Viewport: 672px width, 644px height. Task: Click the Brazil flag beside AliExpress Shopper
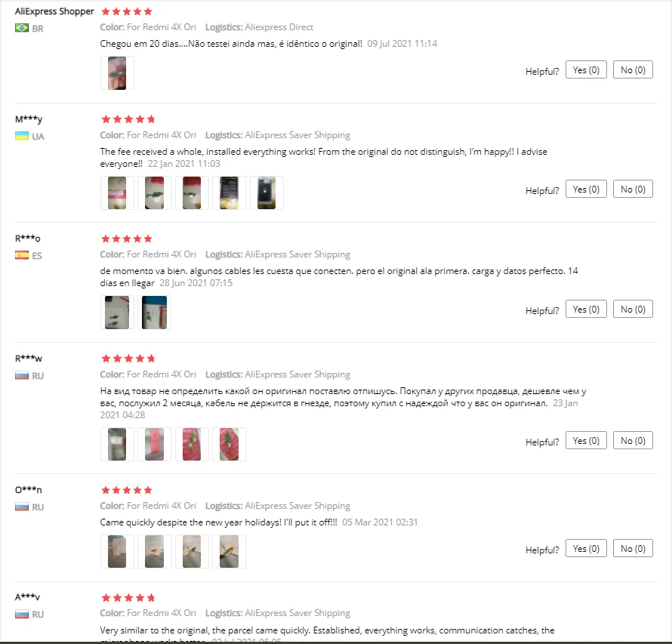pyautogui.click(x=22, y=28)
